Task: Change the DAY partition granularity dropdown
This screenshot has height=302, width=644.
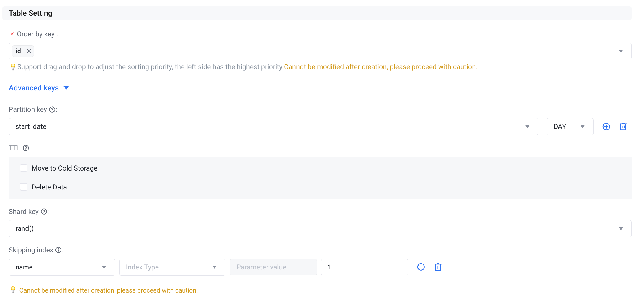Action: [570, 127]
